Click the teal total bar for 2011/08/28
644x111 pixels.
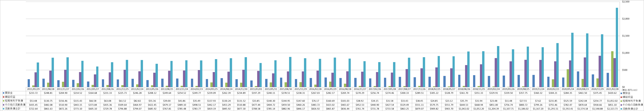click(53, 72)
